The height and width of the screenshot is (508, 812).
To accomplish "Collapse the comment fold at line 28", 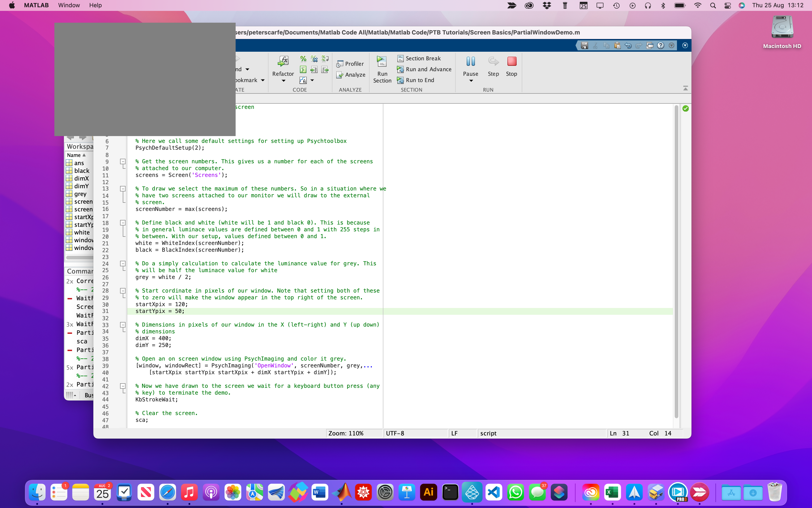I will click(x=123, y=291).
